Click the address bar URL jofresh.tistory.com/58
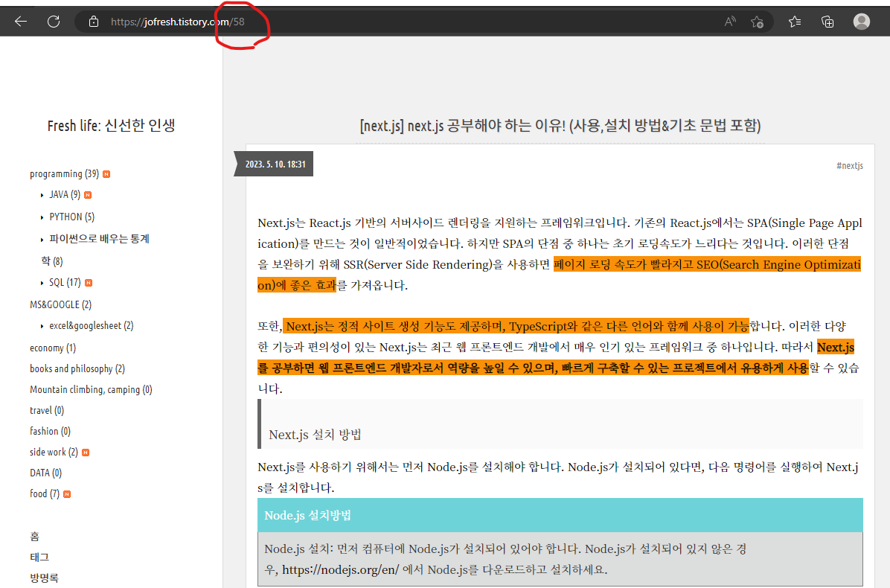Image resolution: width=890 pixels, height=588 pixels. 178,22
